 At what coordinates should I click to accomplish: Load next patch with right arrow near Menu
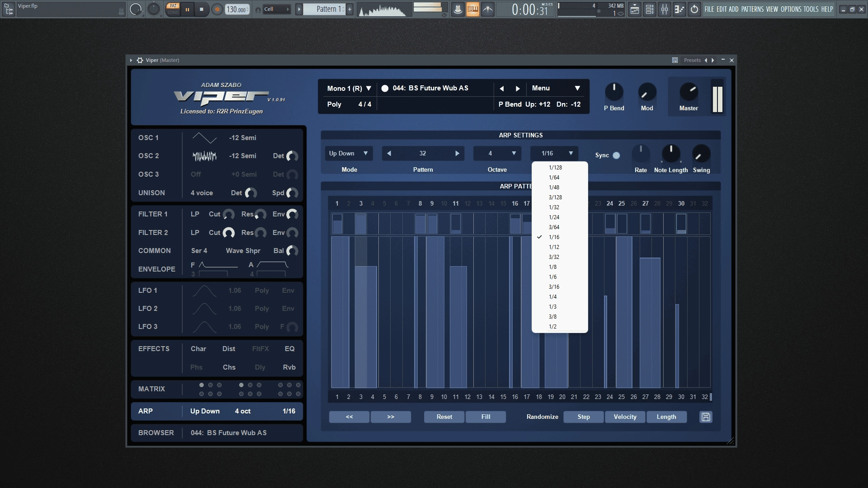pos(518,89)
